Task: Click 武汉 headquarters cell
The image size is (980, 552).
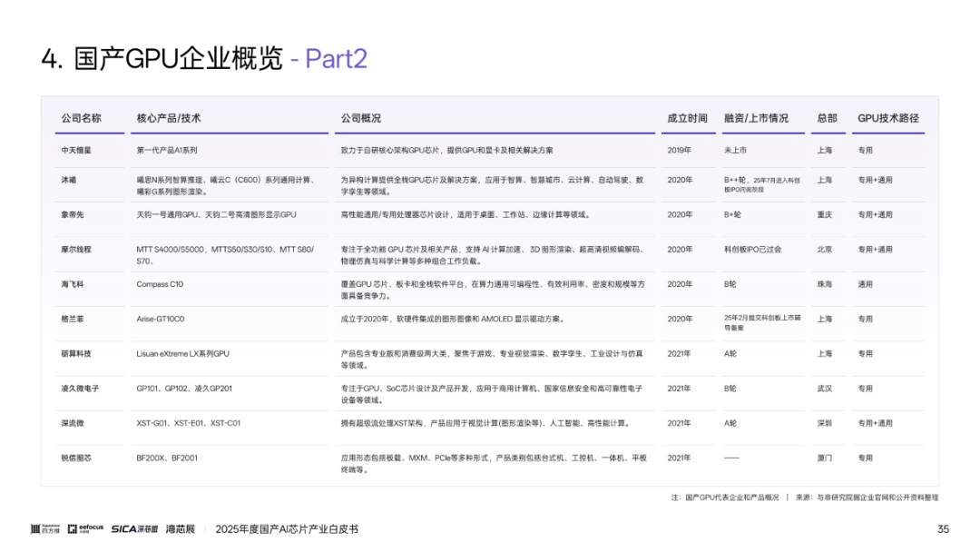Action: point(824,389)
